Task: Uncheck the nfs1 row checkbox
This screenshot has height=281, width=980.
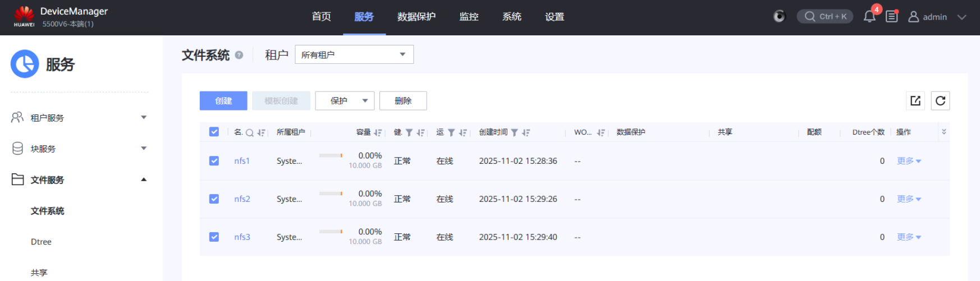Action: pyautogui.click(x=214, y=161)
